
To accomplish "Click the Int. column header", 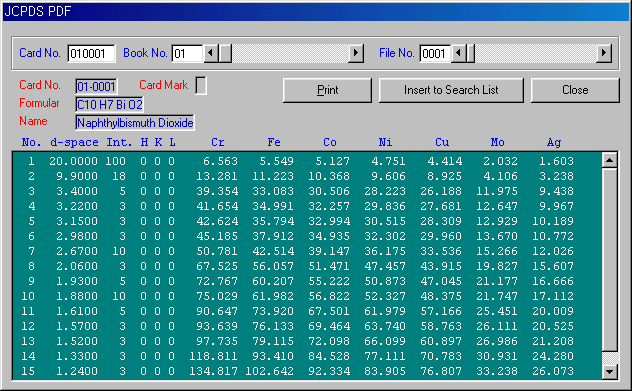I will click(x=119, y=142).
